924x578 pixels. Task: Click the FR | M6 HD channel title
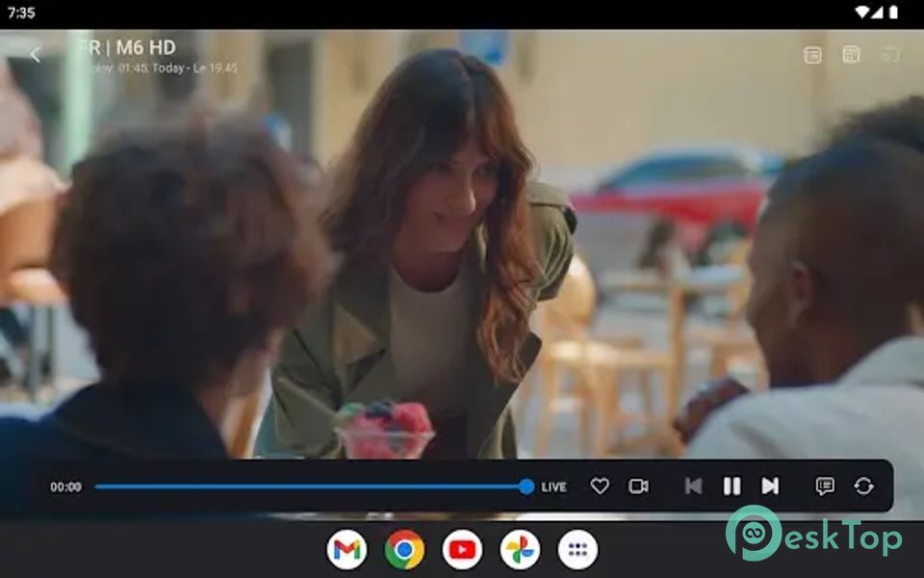[127, 47]
